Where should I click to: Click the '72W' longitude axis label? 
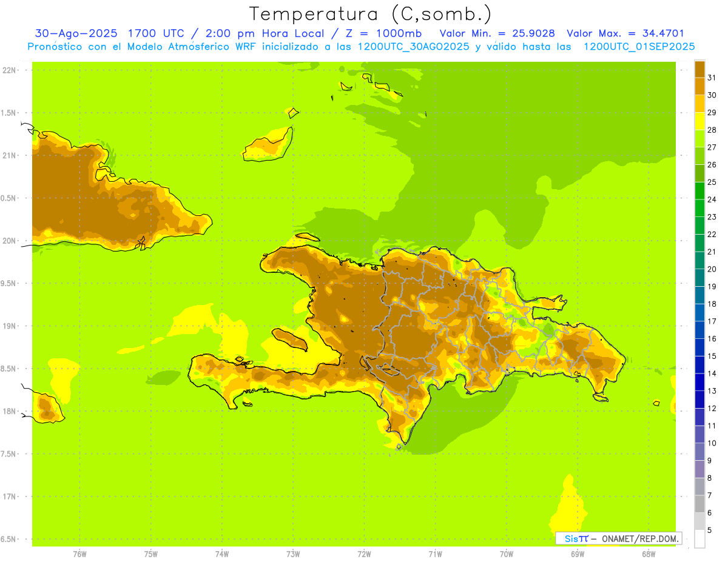[364, 554]
